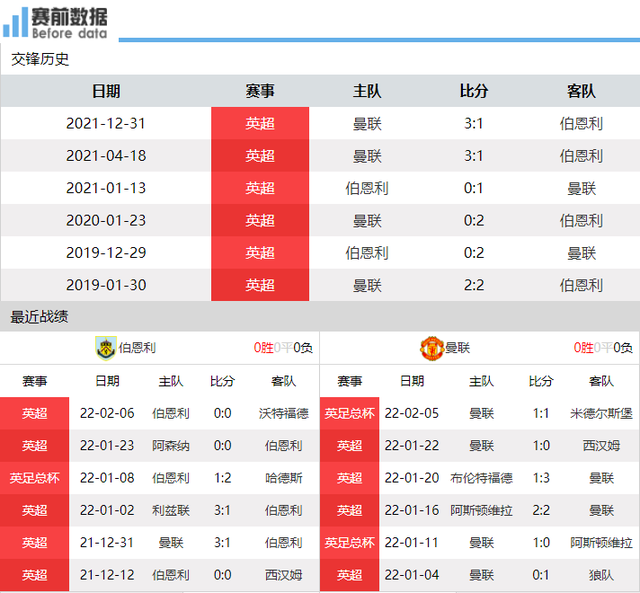
Task: Click 利兹联 home team cell
Action: coord(171,510)
